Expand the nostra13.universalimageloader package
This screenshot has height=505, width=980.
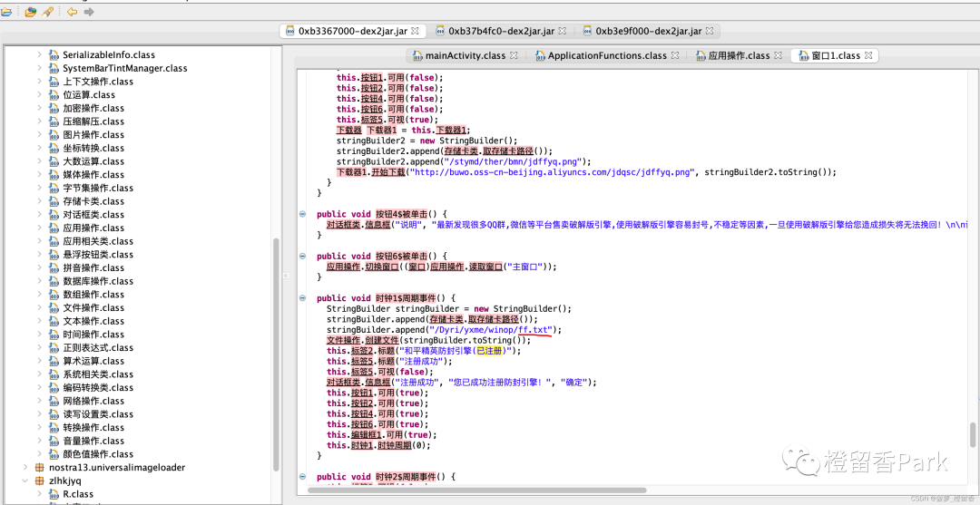(25, 467)
